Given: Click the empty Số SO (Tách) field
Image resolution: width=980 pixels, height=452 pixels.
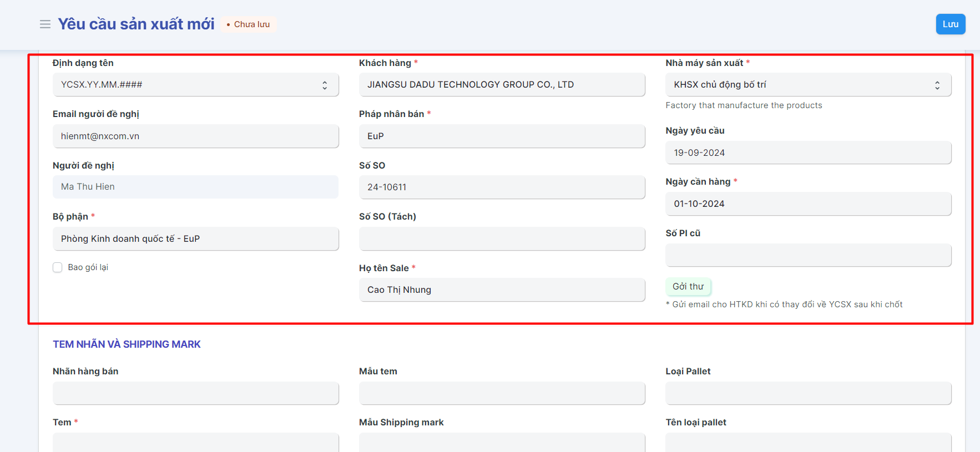Looking at the screenshot, I should pyautogui.click(x=502, y=239).
